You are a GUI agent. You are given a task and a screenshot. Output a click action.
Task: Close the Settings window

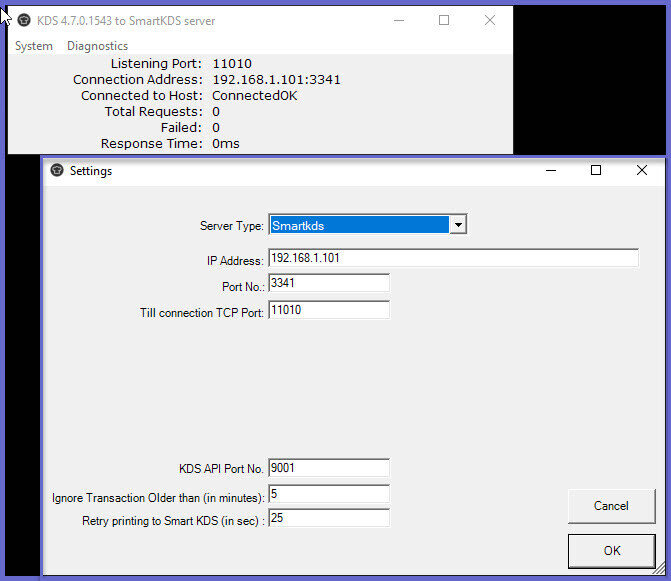point(641,171)
